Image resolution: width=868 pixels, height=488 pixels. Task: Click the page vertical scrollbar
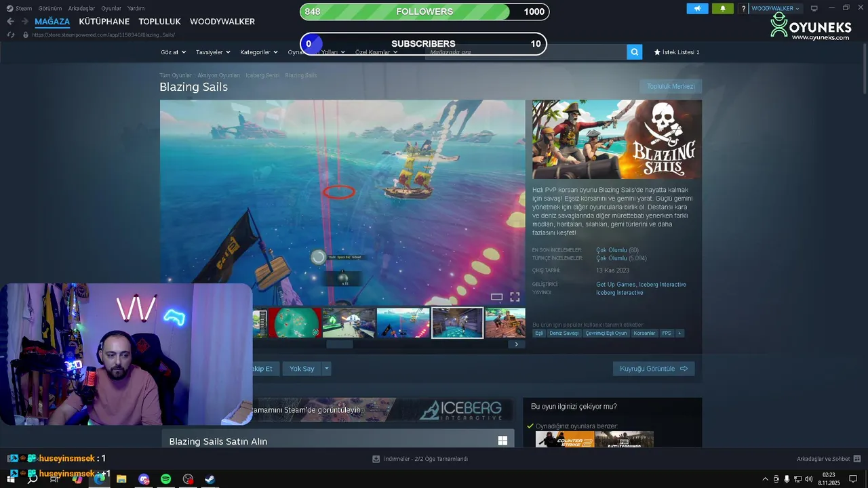[865, 68]
